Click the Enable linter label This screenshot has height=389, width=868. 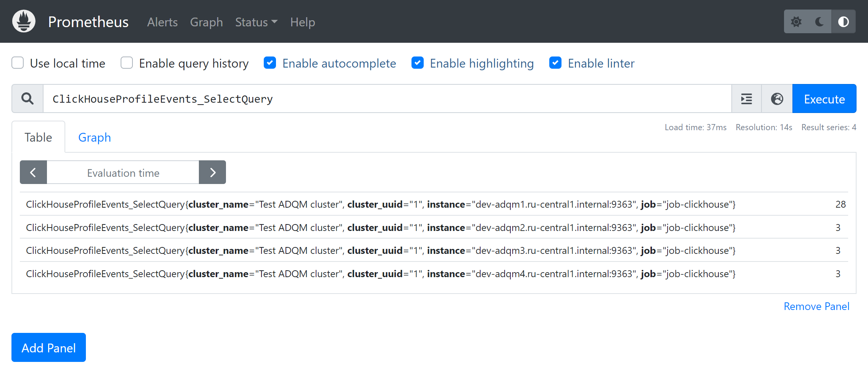[601, 63]
